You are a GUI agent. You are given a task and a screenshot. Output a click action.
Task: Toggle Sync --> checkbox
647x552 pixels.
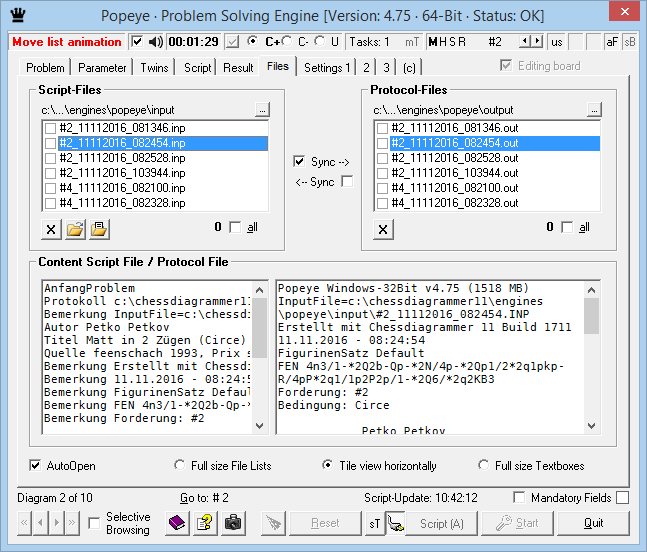click(x=299, y=161)
